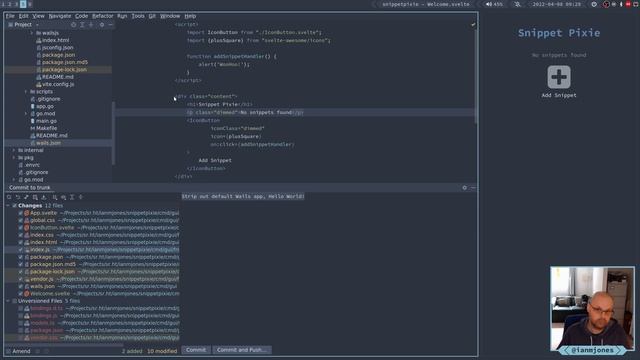This screenshot has height=360, width=640.
Task: Open Commit tool window gear options
Action: pos(464,188)
